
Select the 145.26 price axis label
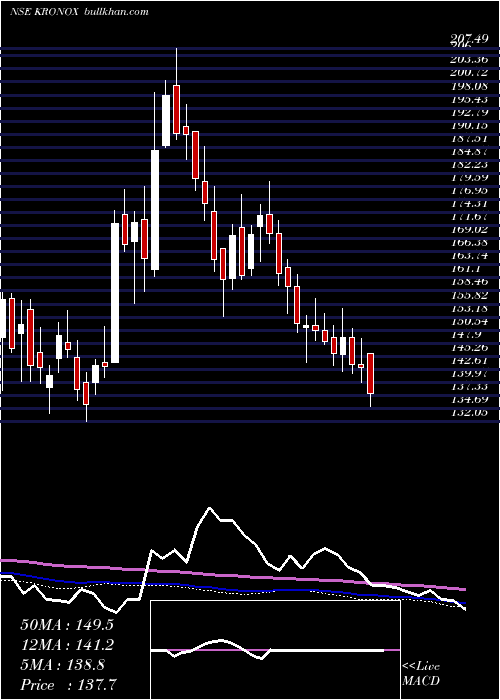pos(469,347)
